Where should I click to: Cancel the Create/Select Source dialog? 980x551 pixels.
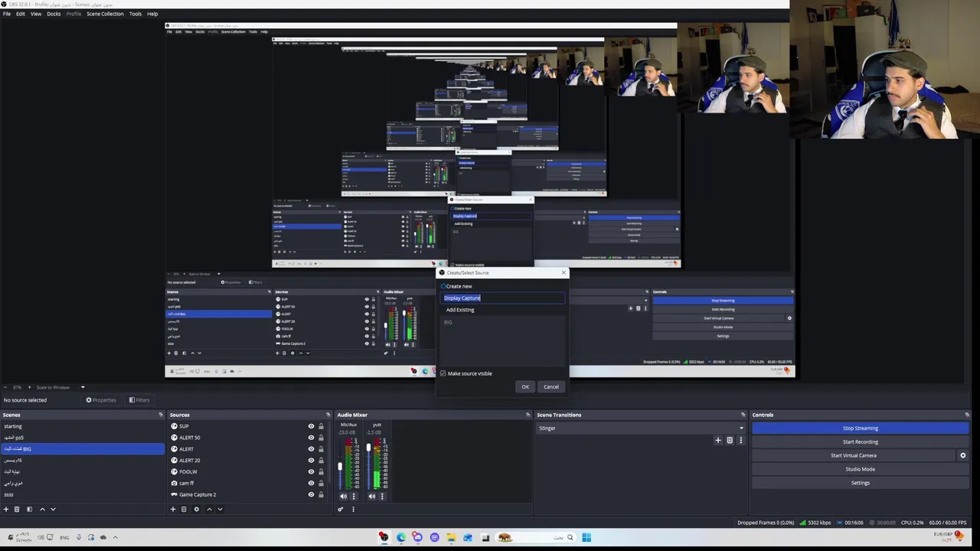(551, 386)
